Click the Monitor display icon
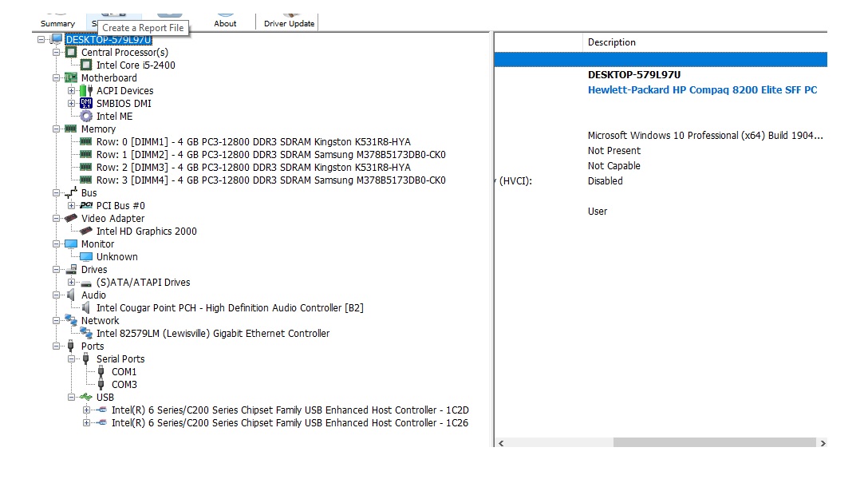This screenshot has width=868, height=491. coord(71,244)
